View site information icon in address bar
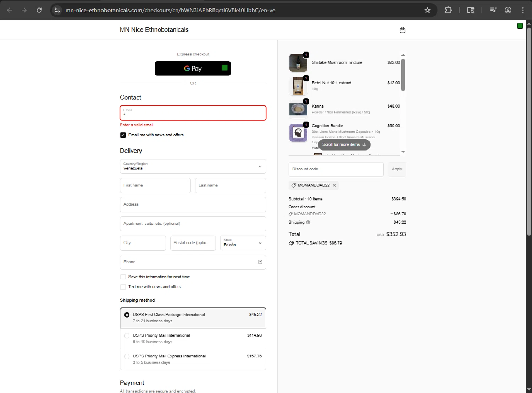532x393 pixels. [57, 10]
